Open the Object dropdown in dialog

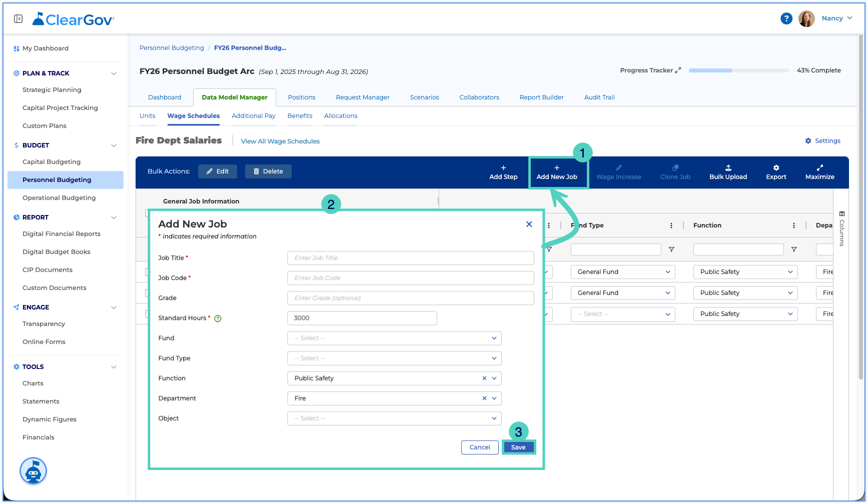pyautogui.click(x=394, y=418)
